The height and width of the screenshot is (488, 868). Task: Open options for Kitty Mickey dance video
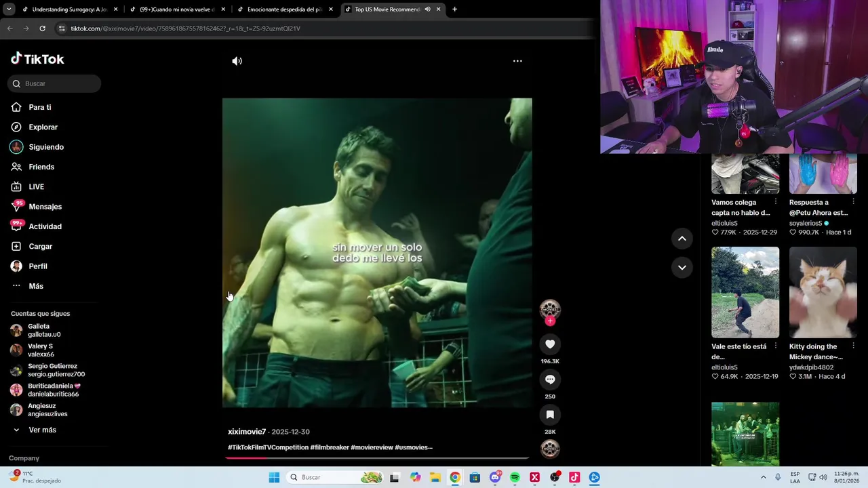pos(854,346)
